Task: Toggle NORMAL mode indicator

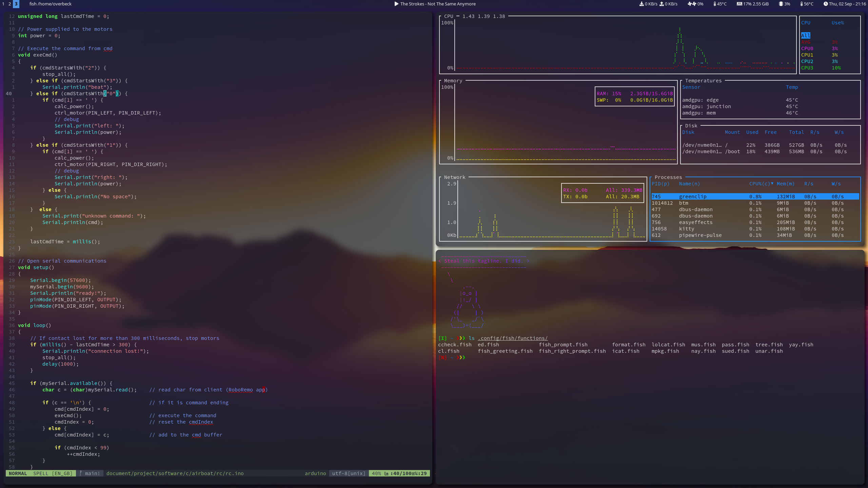Action: [17, 472]
